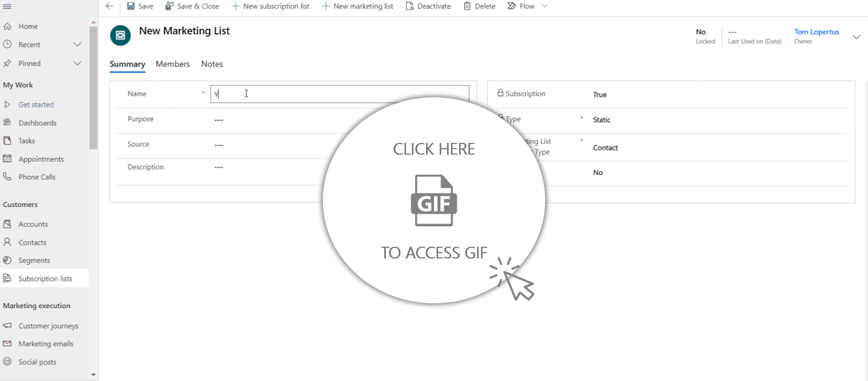Viewport: 868px width, 381px height.
Task: Click inside the Name input field
Action: [339, 94]
